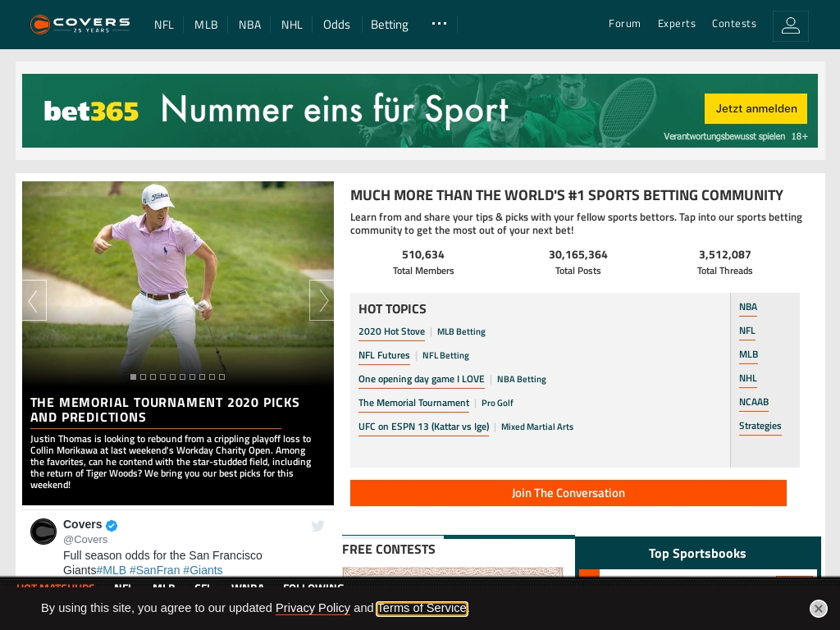Go to the Forum page

(x=624, y=24)
